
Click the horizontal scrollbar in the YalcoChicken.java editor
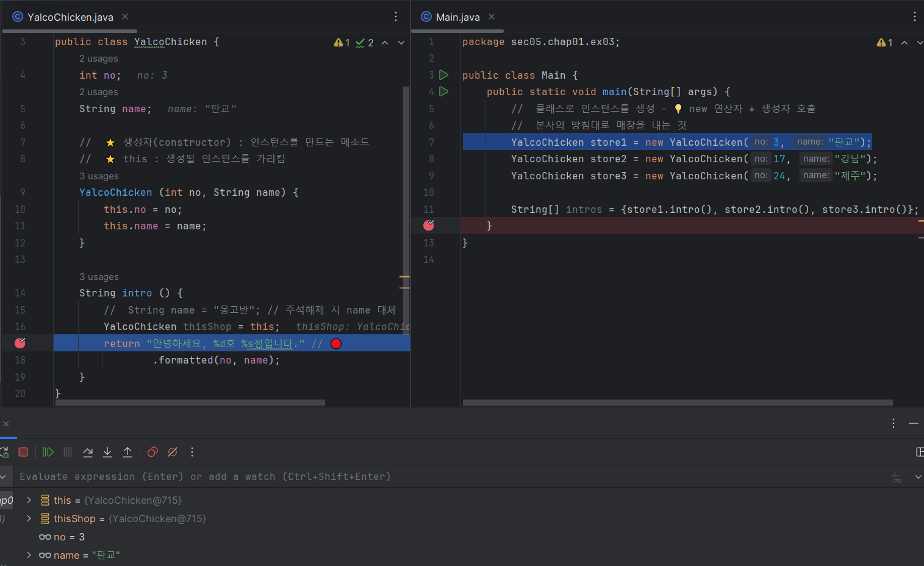190,403
